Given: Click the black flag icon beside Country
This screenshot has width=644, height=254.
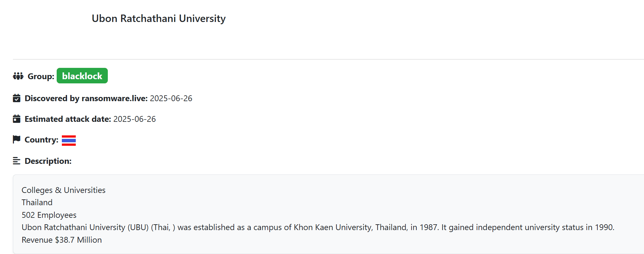Looking at the screenshot, I should [17, 139].
